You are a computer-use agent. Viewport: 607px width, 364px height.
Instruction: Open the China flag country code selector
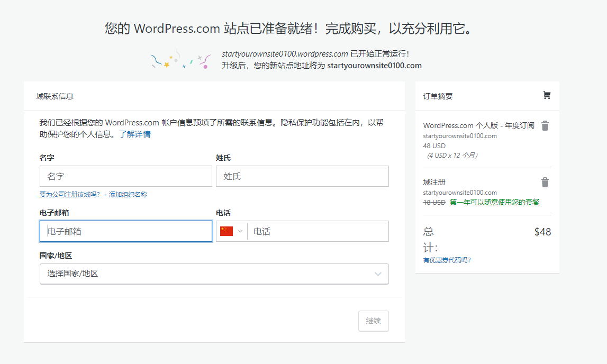point(231,231)
